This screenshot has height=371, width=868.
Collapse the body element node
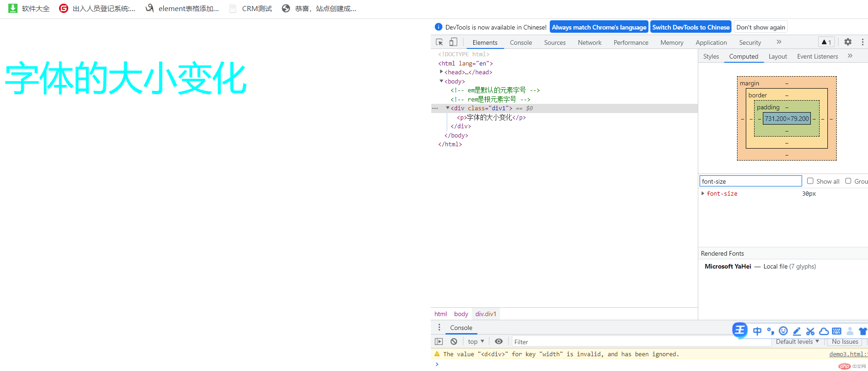pos(441,81)
